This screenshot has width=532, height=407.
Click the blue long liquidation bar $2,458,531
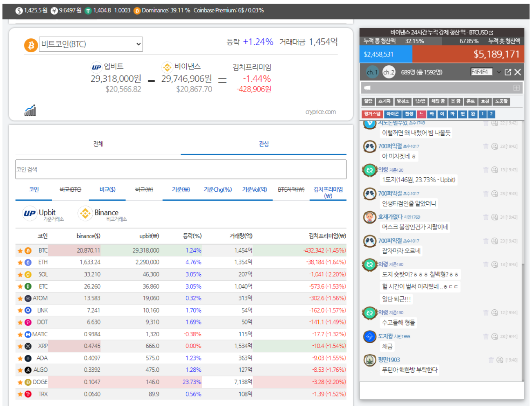point(386,54)
